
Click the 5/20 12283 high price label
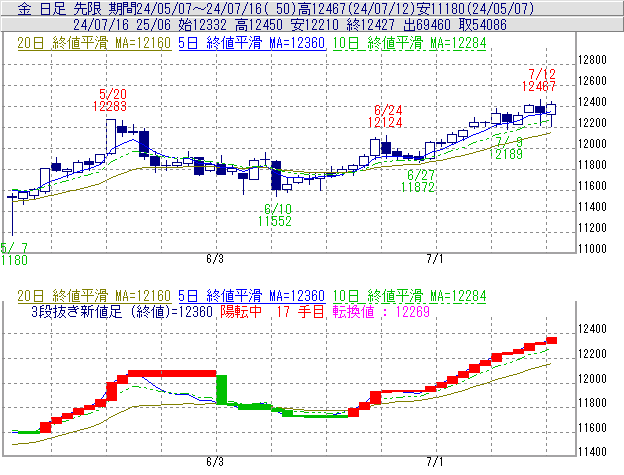tap(110, 100)
